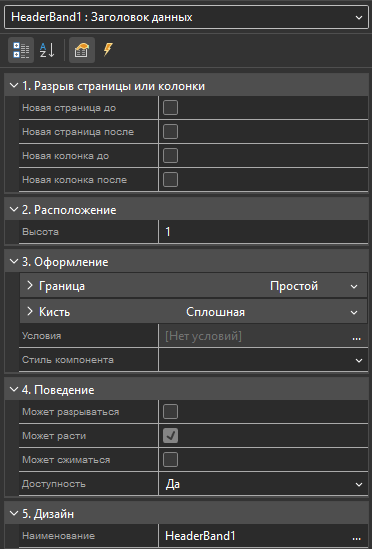The width and height of the screenshot is (372, 549).
Task: Click ellipsis button next to HeaderBand1 name
Action: pyautogui.click(x=357, y=537)
